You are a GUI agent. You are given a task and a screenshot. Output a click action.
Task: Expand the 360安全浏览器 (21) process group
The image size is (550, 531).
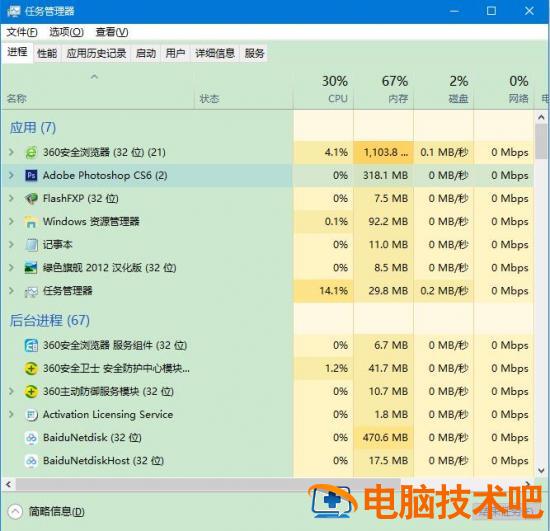(11, 152)
